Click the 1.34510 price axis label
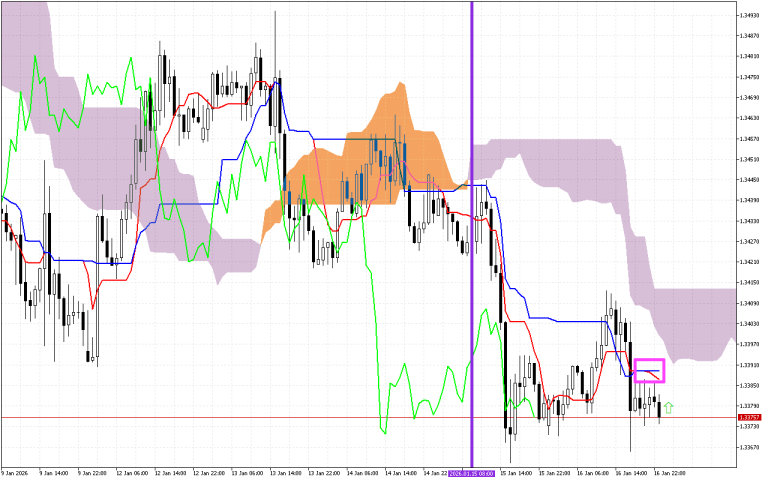This screenshot has width=768, height=480. coord(750,160)
